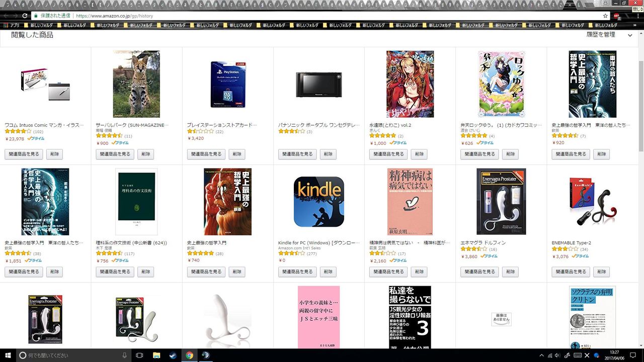This screenshot has height=362, width=644.
Task: Activate the Cortana microphone icon
Action: click(125, 355)
